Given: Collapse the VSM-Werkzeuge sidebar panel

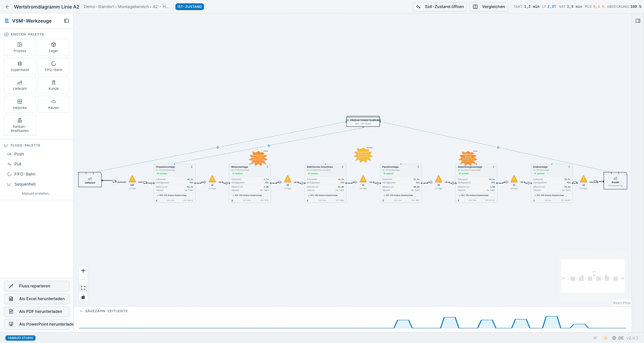Looking at the screenshot, I should pos(66,21).
